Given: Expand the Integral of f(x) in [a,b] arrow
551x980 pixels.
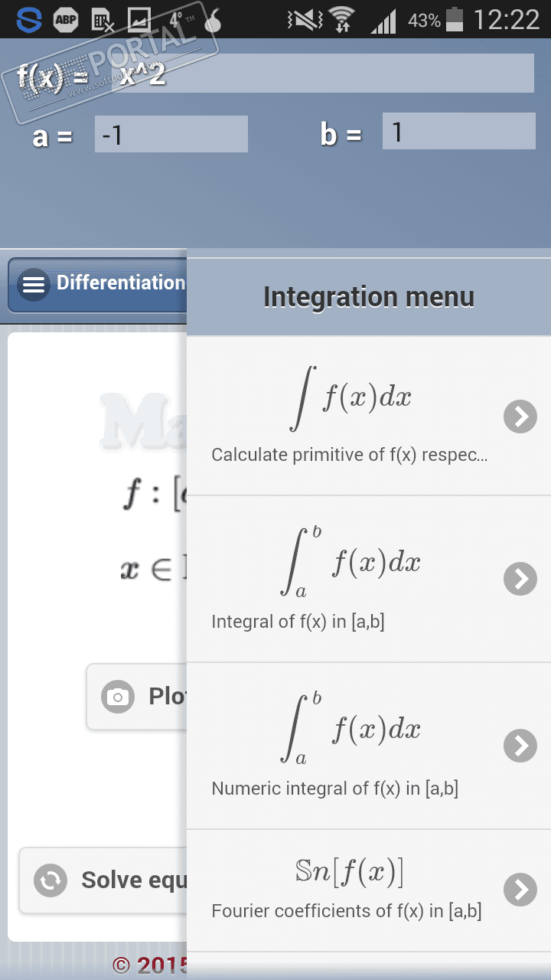Looking at the screenshot, I should [x=520, y=579].
